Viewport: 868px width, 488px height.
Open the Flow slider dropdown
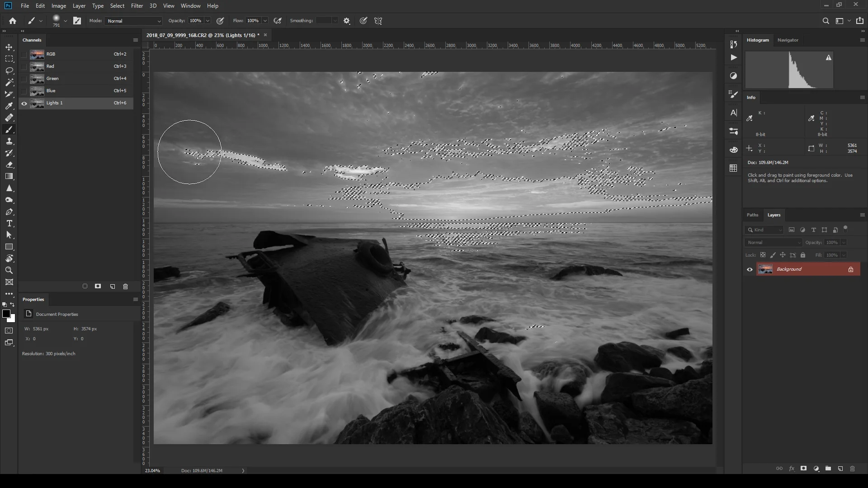265,21
